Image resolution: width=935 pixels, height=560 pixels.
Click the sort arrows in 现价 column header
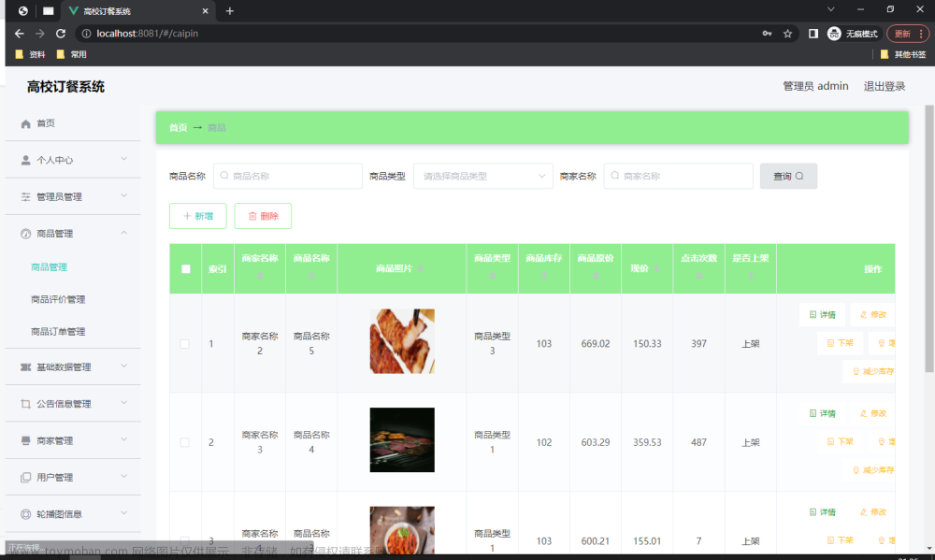point(656,269)
